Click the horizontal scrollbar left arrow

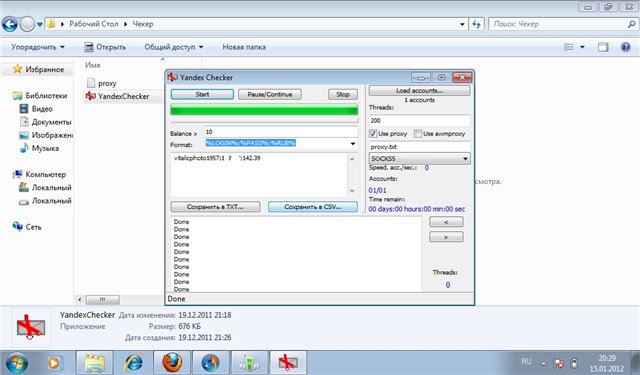pyautogui.click(x=80, y=300)
